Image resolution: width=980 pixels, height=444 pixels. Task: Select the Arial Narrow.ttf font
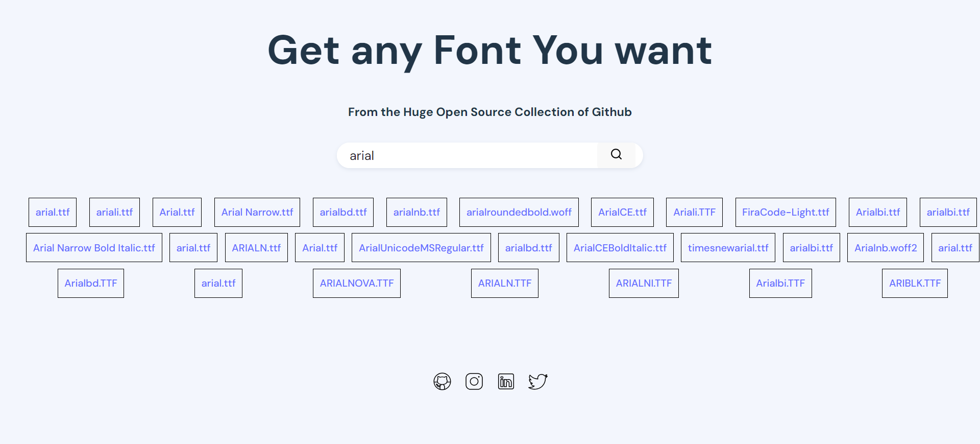coord(257,212)
